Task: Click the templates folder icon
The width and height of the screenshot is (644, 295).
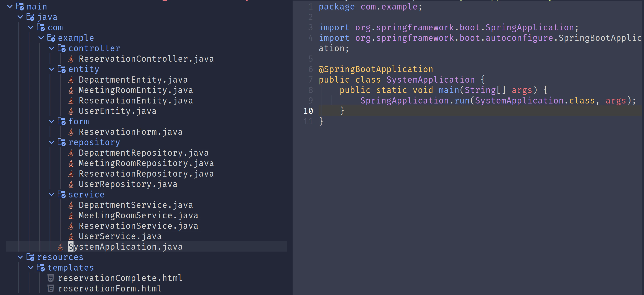Action: (41, 267)
